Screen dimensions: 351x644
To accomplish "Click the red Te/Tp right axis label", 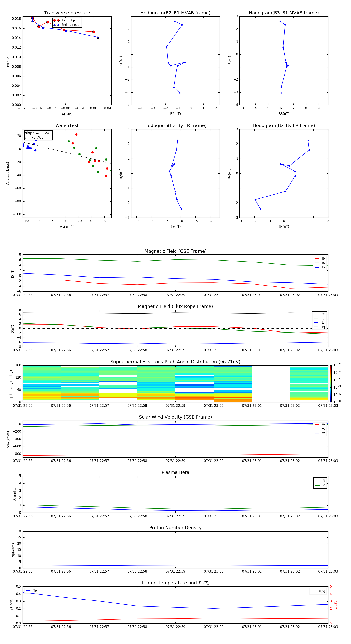I will coord(336,605).
